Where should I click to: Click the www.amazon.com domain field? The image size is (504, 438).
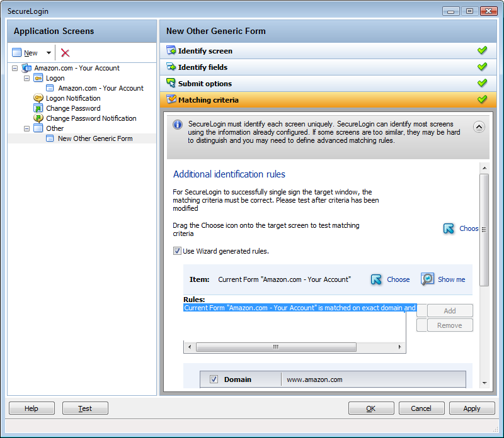(372, 379)
